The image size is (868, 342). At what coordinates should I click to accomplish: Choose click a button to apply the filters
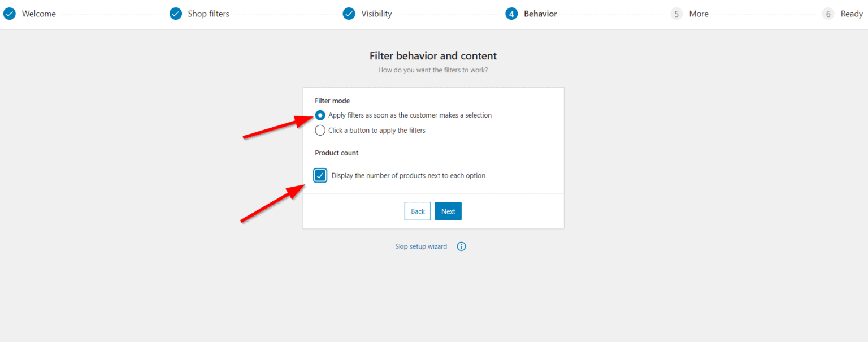(x=320, y=130)
